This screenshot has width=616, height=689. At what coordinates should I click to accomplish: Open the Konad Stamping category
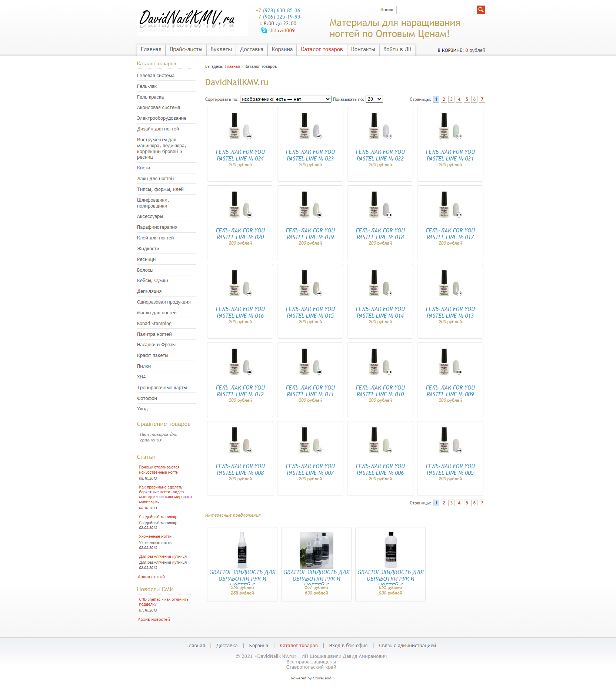coord(154,324)
